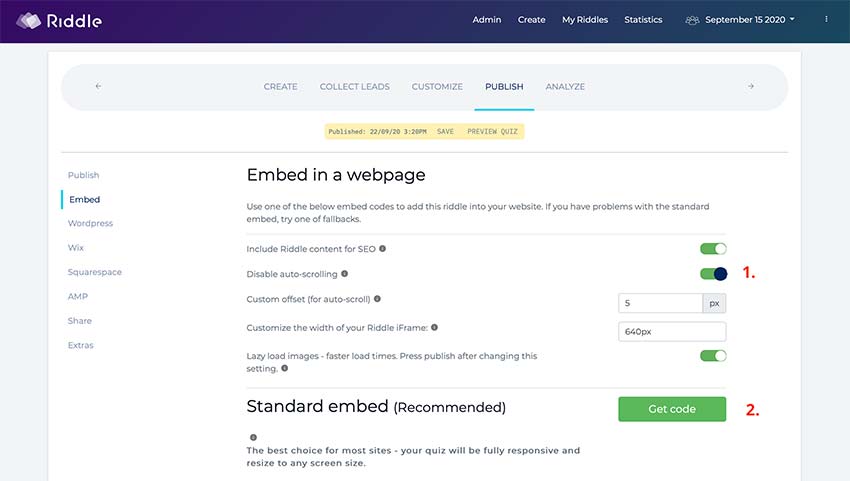Click the Save link in yellow bar

(445, 132)
